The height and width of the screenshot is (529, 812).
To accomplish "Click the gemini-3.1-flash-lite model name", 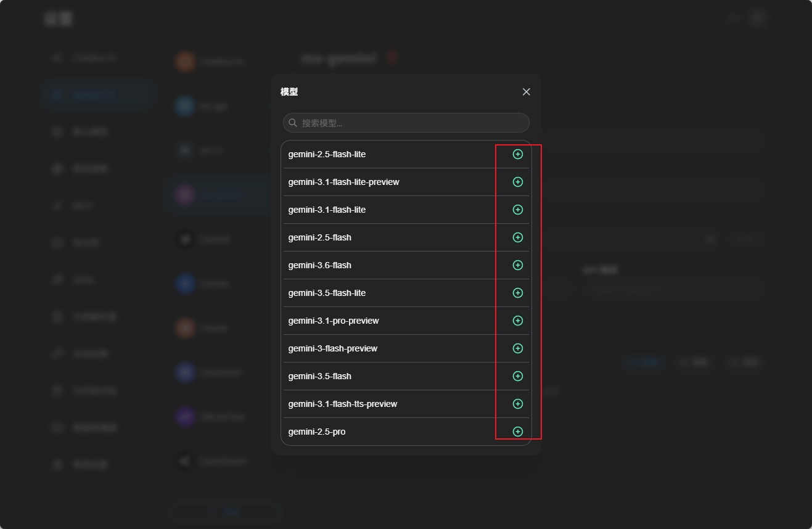I will click(327, 210).
